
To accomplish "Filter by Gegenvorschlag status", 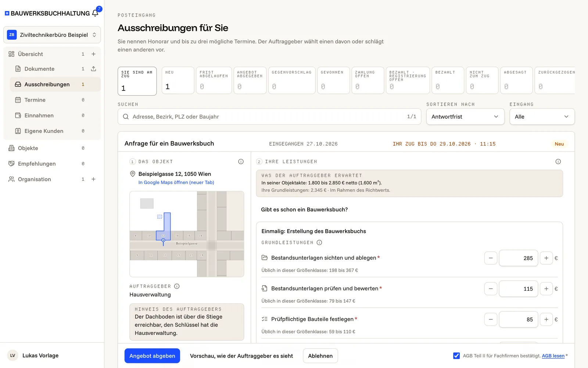I will click(292, 80).
